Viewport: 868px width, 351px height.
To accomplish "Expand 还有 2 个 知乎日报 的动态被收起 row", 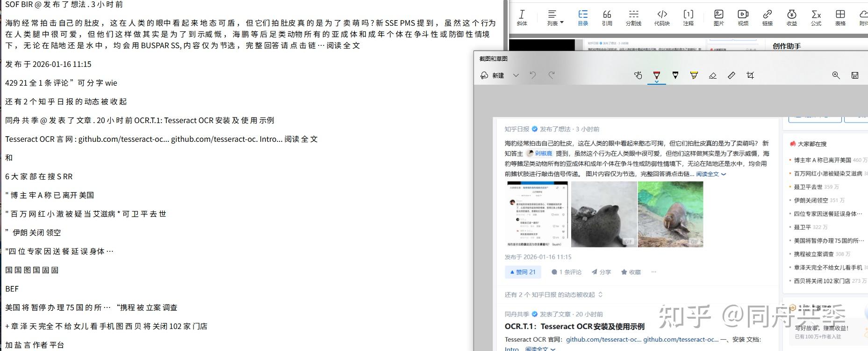I will tap(553, 294).
